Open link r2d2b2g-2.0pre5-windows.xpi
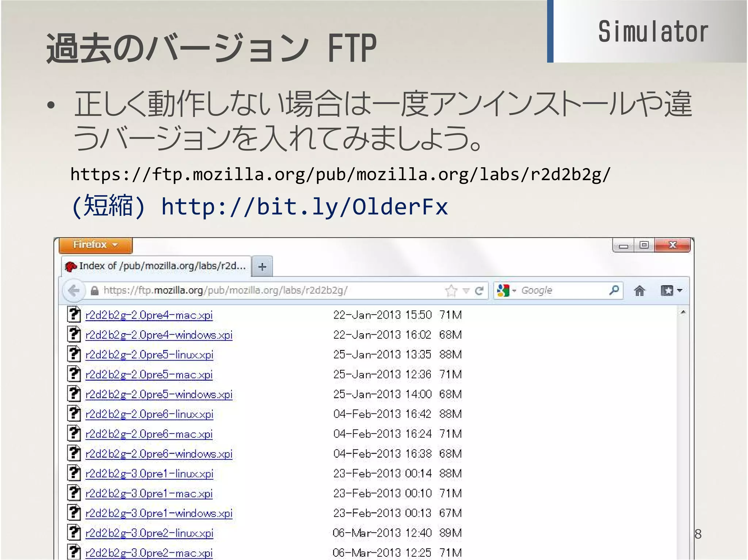 click(x=159, y=395)
